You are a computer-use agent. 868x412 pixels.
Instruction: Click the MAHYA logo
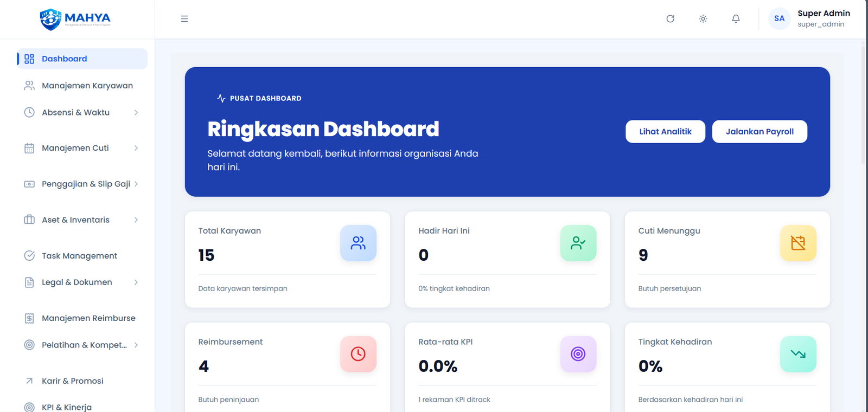pyautogui.click(x=75, y=19)
